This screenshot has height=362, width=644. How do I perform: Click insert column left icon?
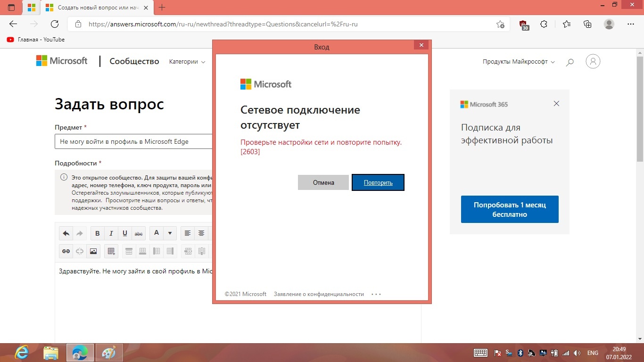coord(157,251)
